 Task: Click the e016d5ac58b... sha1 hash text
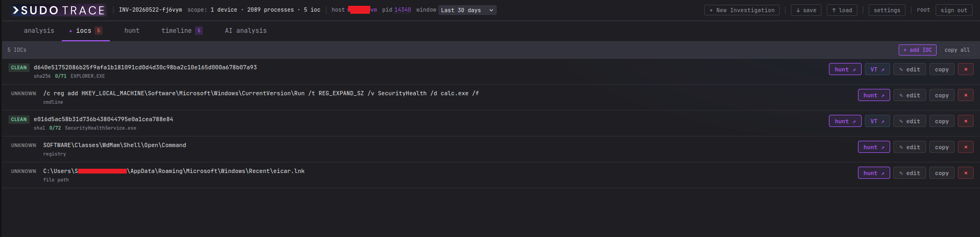[104, 119]
